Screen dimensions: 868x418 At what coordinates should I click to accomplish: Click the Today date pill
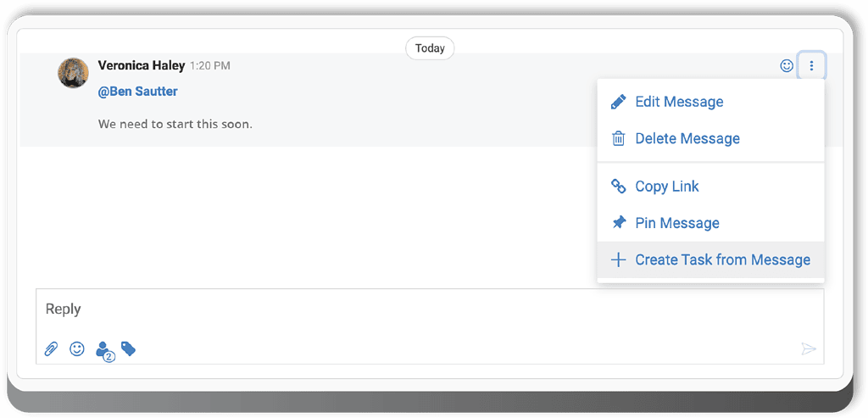[x=430, y=48]
